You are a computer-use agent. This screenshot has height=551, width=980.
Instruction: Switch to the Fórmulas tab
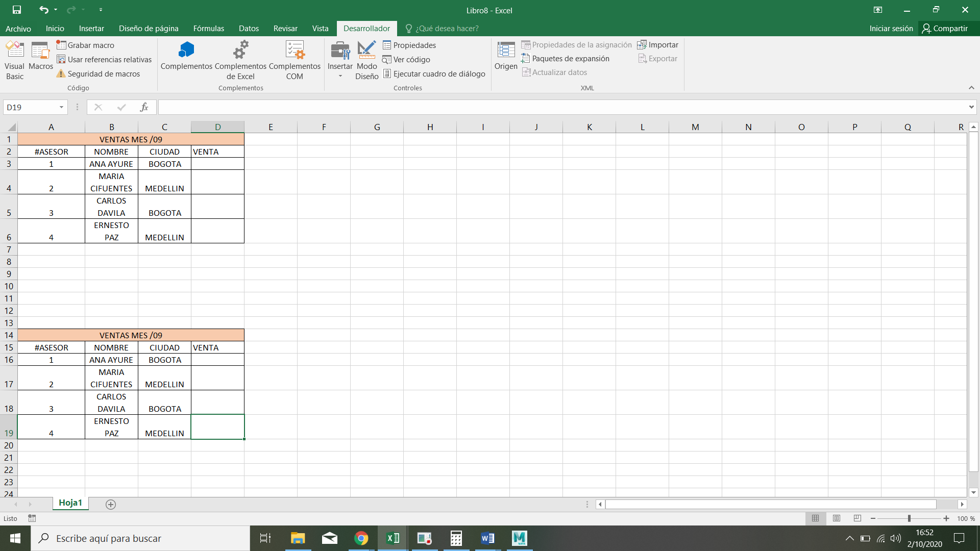pos(208,28)
